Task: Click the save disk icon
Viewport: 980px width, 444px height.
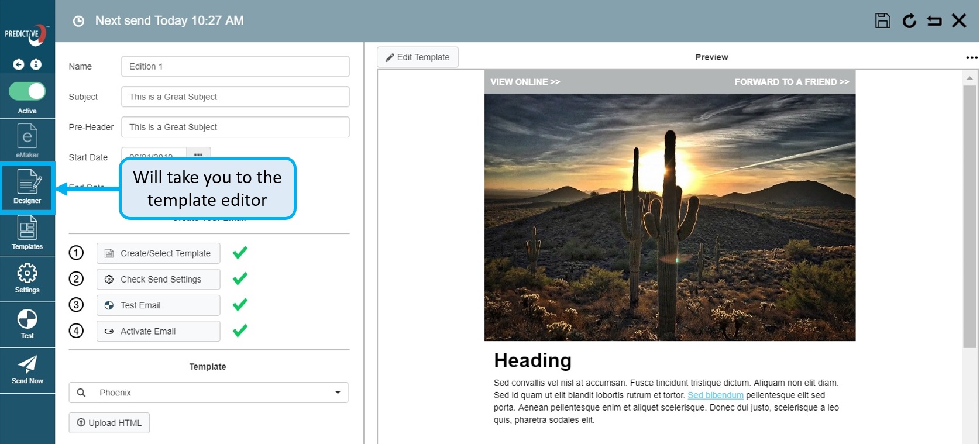Action: (882, 21)
